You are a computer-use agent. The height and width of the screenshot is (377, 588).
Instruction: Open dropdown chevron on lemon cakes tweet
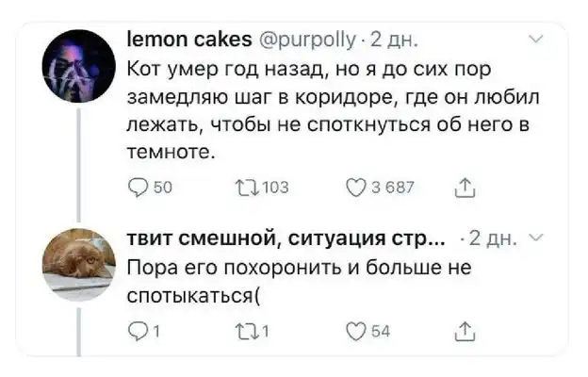coord(537,40)
